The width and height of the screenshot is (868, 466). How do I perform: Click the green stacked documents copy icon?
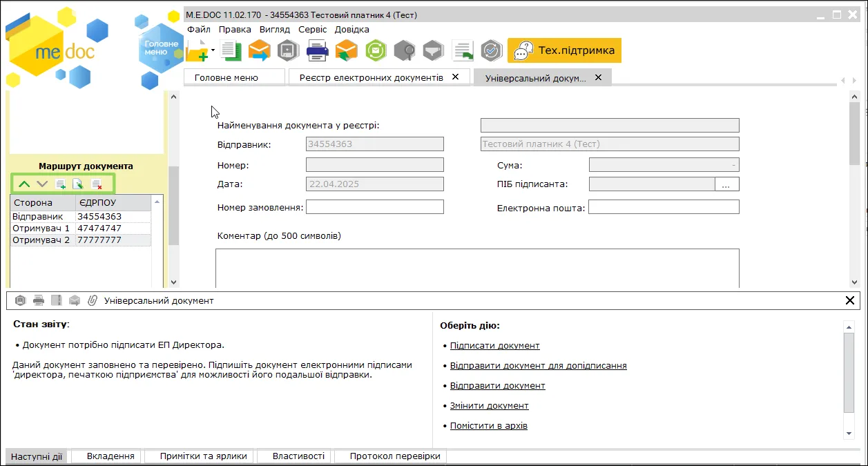[x=231, y=50]
